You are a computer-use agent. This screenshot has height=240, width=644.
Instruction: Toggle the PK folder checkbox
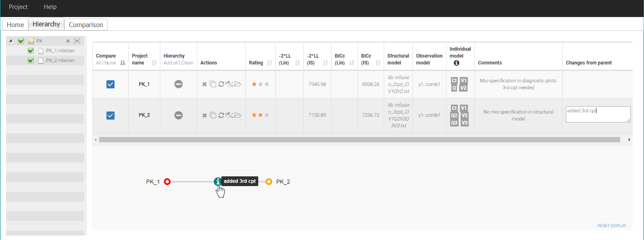tap(21, 41)
